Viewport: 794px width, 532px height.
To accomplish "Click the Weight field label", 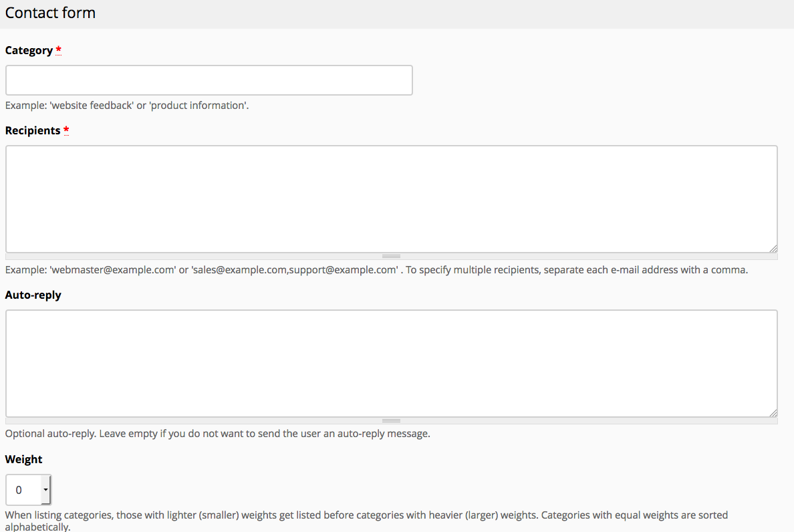I will tap(24, 459).
